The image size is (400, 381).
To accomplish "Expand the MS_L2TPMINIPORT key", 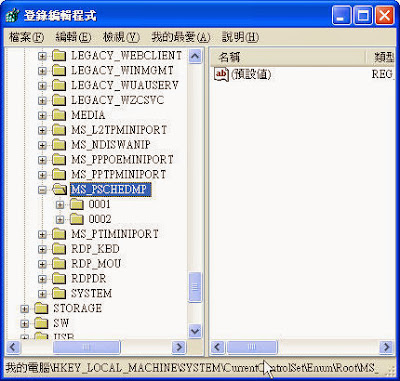I will pyautogui.click(x=42, y=130).
